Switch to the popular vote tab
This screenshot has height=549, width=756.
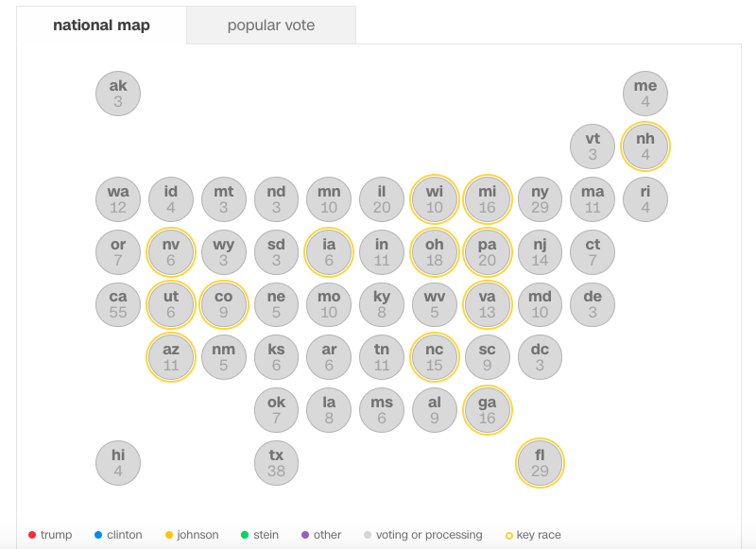click(271, 26)
